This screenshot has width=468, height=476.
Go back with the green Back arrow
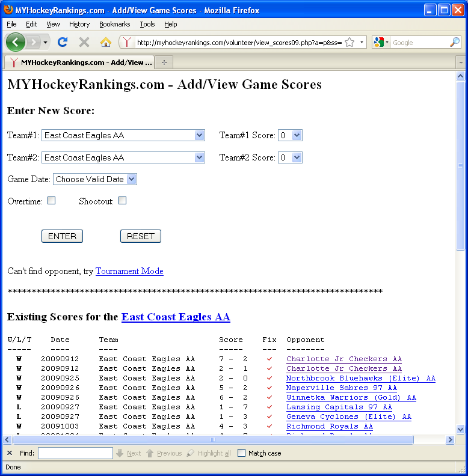tap(15, 42)
